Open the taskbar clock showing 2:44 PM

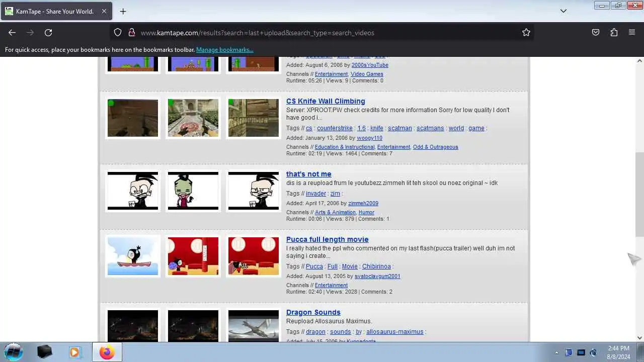click(618, 352)
